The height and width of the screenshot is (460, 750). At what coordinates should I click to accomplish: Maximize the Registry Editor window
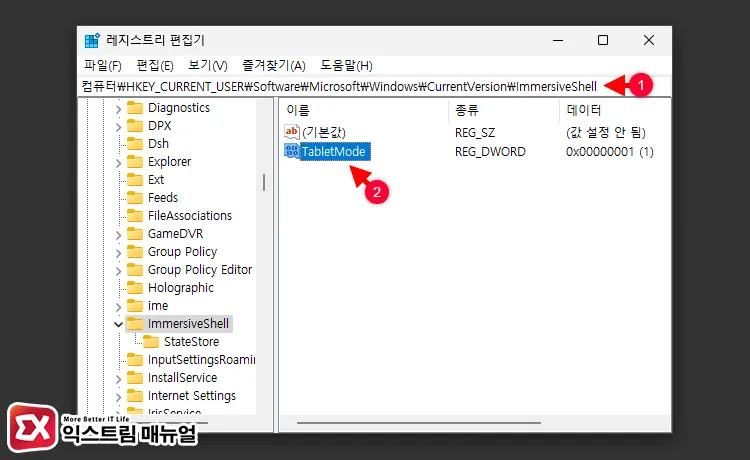pyautogui.click(x=603, y=41)
